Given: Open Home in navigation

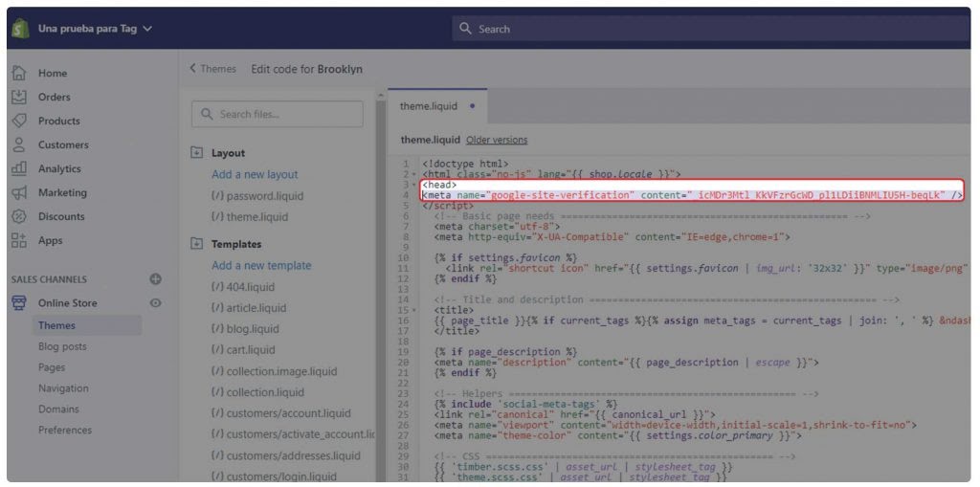Looking at the screenshot, I should coord(53,73).
